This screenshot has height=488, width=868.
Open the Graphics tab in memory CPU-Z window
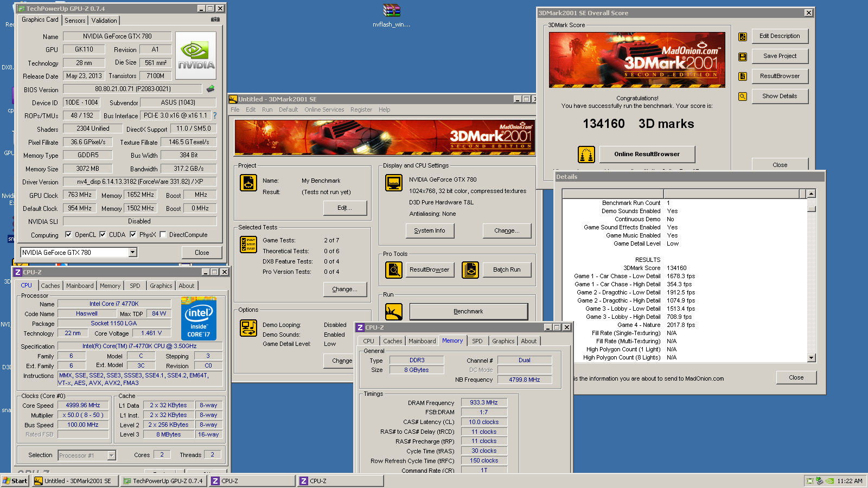503,341
